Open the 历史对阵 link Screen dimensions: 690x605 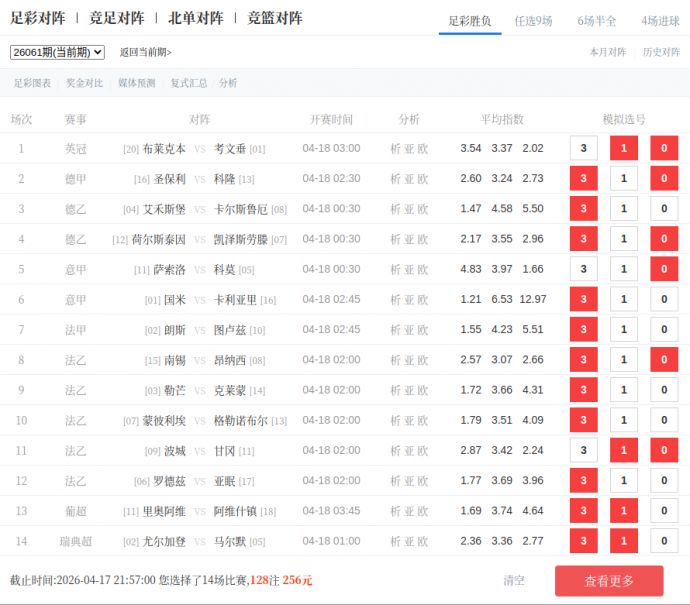coord(661,52)
